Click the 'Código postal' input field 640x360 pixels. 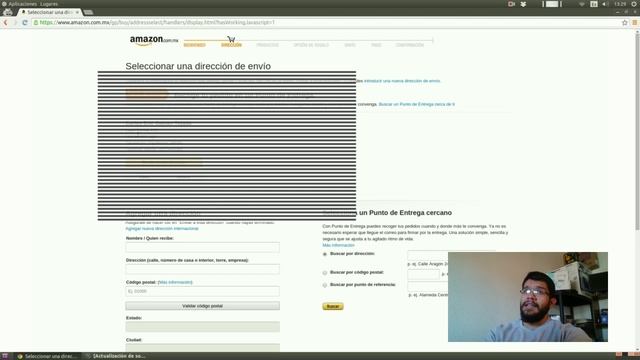click(x=202, y=291)
